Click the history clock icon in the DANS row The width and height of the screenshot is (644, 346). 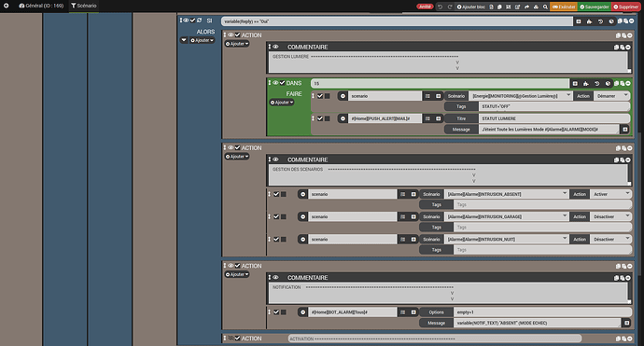[597, 83]
